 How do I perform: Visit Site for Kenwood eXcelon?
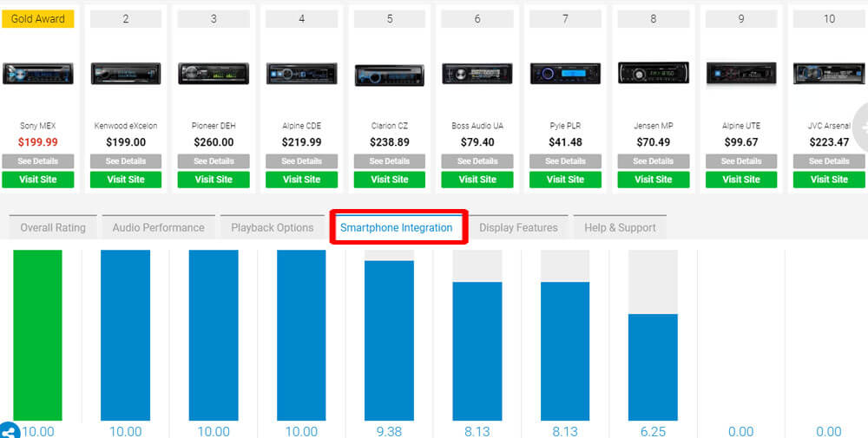(x=126, y=180)
